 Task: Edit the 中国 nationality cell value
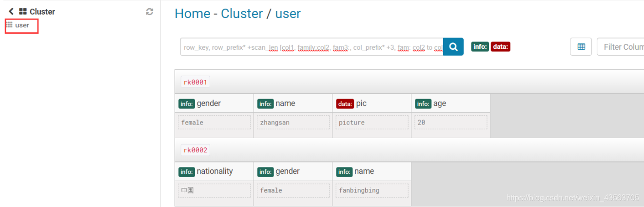pos(214,190)
